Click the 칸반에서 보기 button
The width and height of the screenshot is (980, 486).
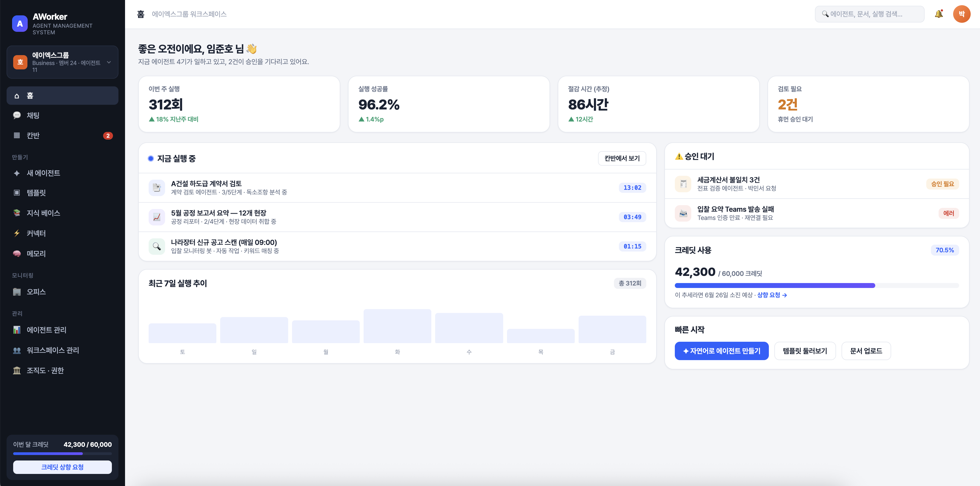point(622,158)
